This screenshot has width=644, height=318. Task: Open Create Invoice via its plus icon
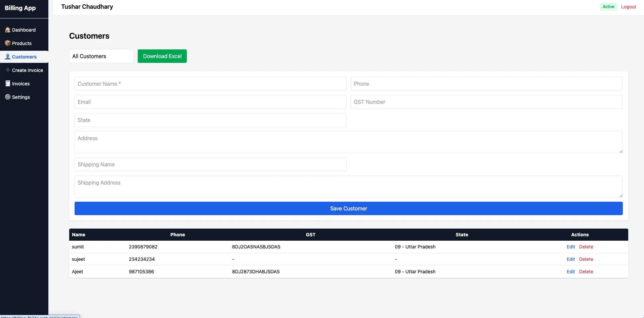tap(8, 70)
